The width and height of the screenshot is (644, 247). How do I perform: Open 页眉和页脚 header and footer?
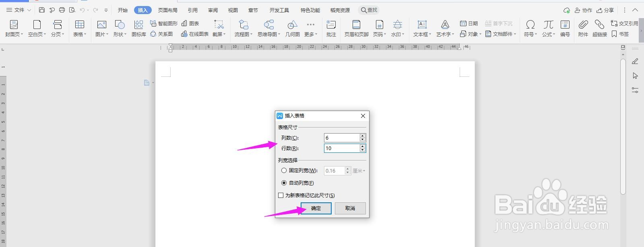[356, 29]
